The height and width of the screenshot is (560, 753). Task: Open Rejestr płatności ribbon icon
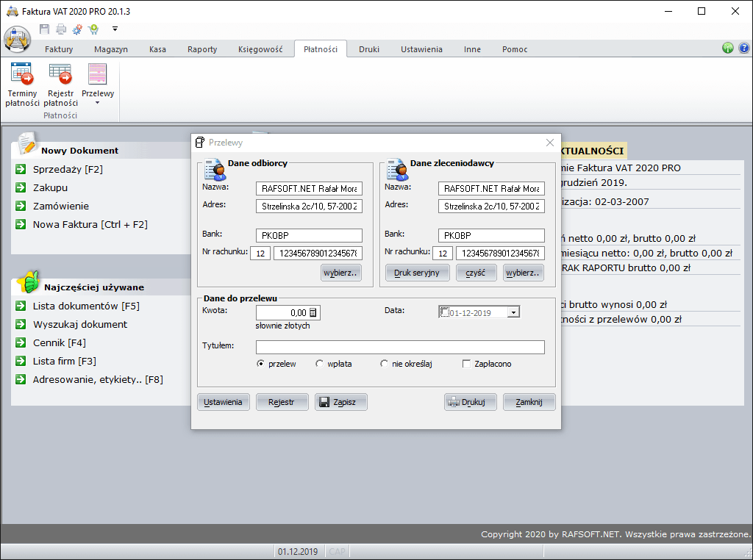point(60,85)
